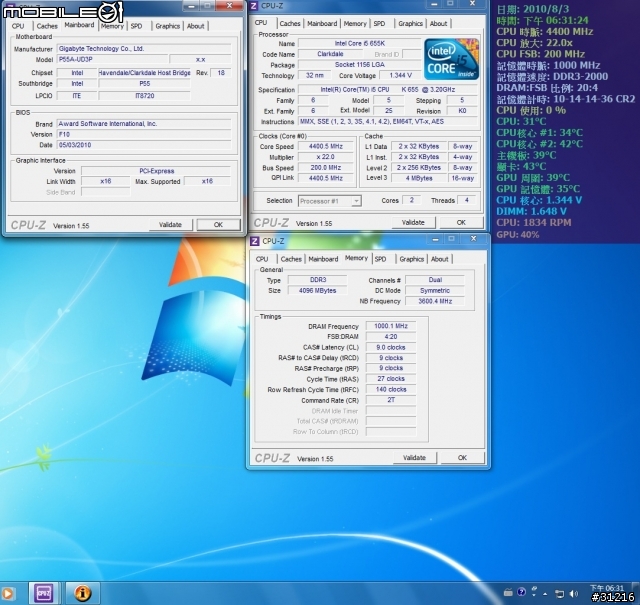Click the Intel Core i5 inside logo
The image size is (640, 605).
point(451,59)
